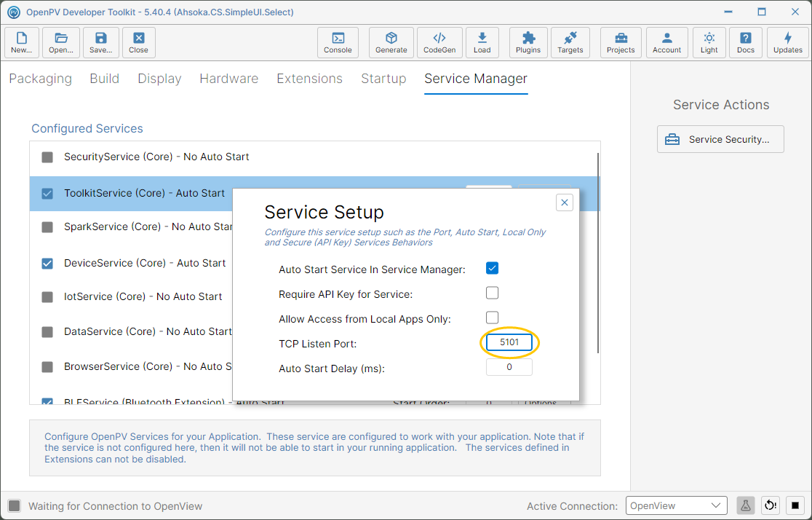Click the connection status indicator square
Viewport: 812px width, 520px height.
(x=15, y=506)
